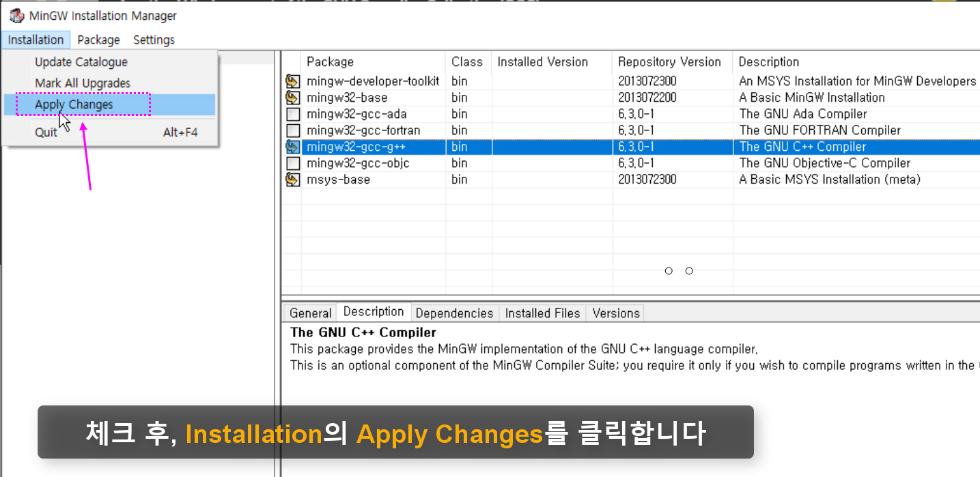Toggle the mingw32-base install mark

coord(293,98)
